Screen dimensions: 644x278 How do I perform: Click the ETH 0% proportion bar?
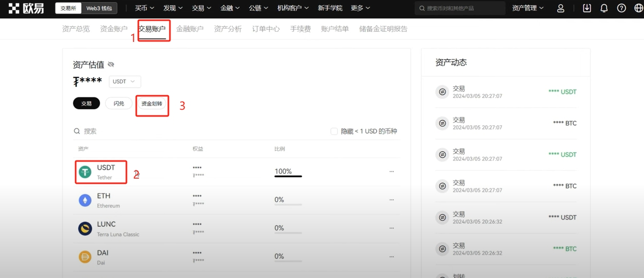(x=288, y=205)
